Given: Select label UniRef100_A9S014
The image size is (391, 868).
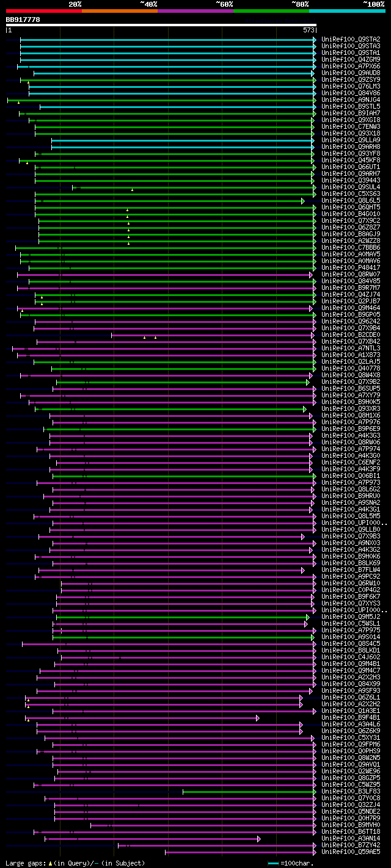Looking at the screenshot, I should click(x=351, y=637).
